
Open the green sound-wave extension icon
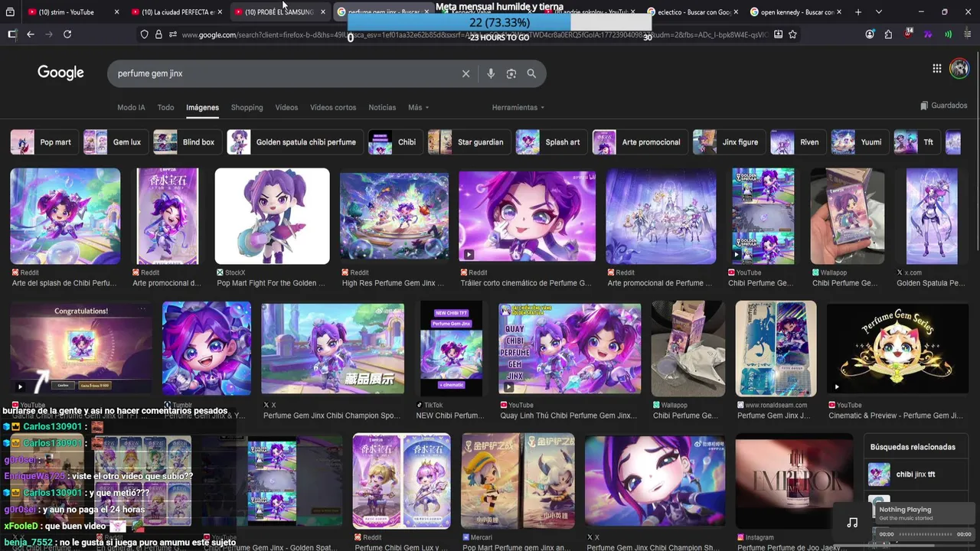tap(948, 34)
